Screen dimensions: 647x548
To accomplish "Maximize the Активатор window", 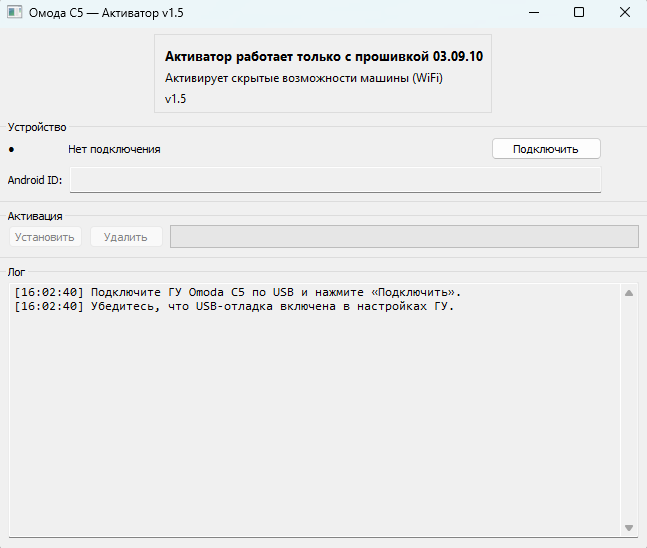I will point(579,13).
